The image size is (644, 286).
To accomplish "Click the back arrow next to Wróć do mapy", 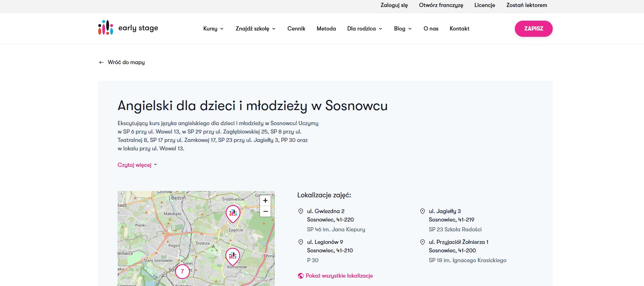I will 101,62.
